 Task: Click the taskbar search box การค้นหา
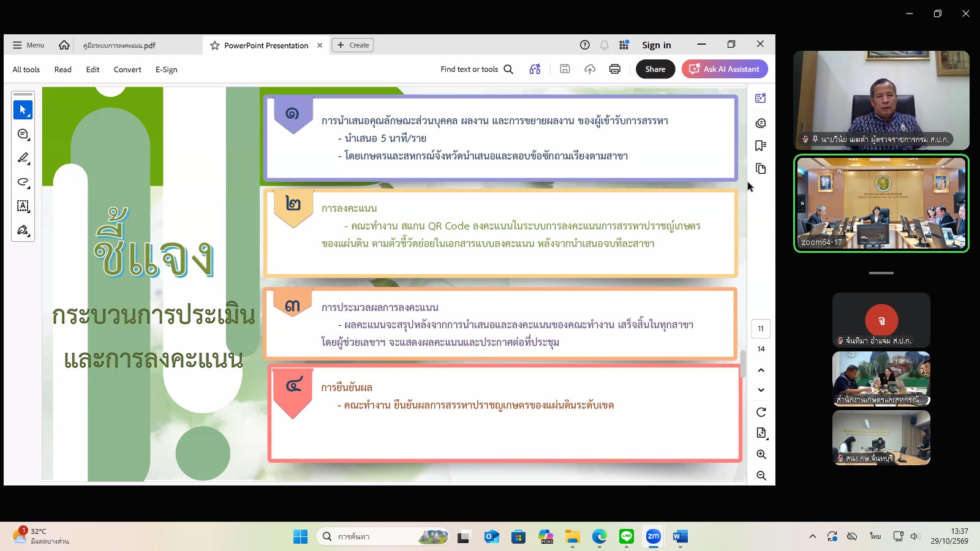pyautogui.click(x=383, y=537)
